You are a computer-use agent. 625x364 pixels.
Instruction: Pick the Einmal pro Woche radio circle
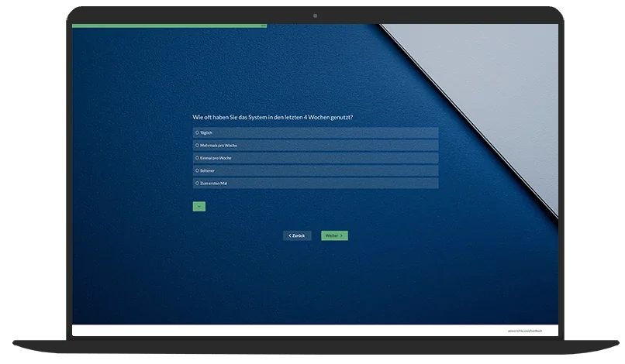[x=197, y=158]
